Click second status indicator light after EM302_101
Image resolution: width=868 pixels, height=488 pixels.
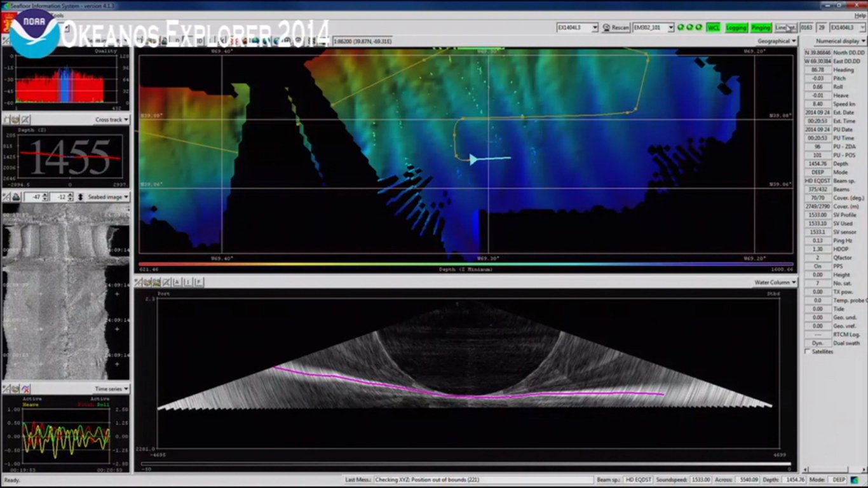pyautogui.click(x=690, y=28)
